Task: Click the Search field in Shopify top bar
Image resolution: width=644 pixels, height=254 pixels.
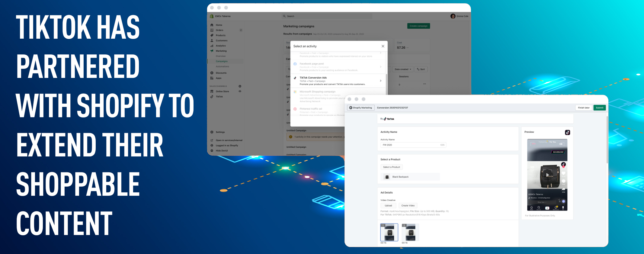Action: point(327,16)
